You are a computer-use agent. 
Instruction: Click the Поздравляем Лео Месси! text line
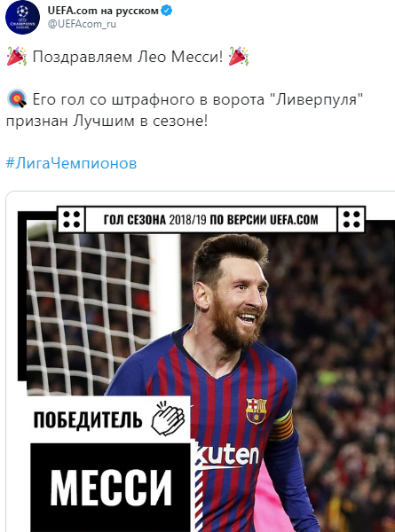(128, 57)
